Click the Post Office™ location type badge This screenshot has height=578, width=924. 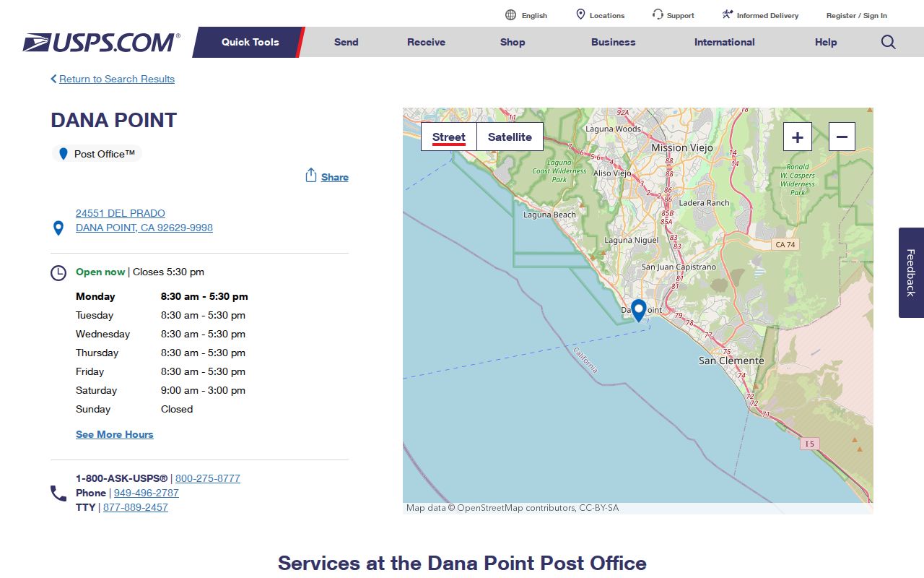(97, 154)
